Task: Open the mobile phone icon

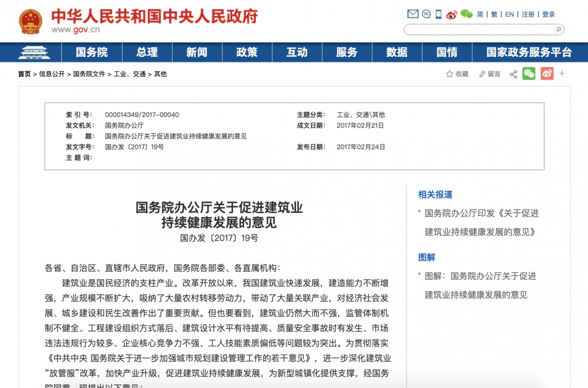Action: pyautogui.click(x=438, y=14)
